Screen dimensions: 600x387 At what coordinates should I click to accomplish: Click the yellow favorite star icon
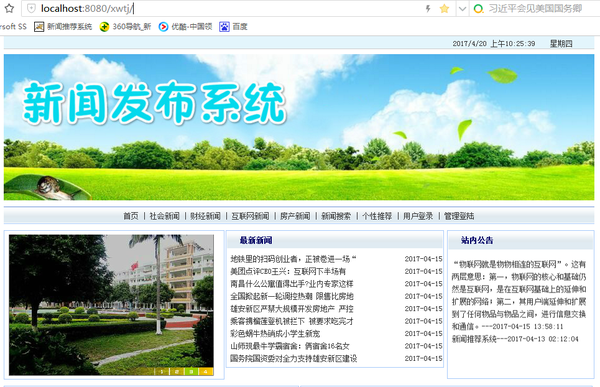click(x=444, y=8)
